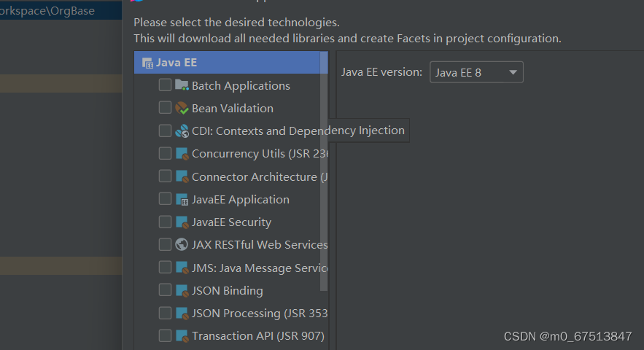
Task: Click the CDI dependency injection icon
Action: point(182,131)
